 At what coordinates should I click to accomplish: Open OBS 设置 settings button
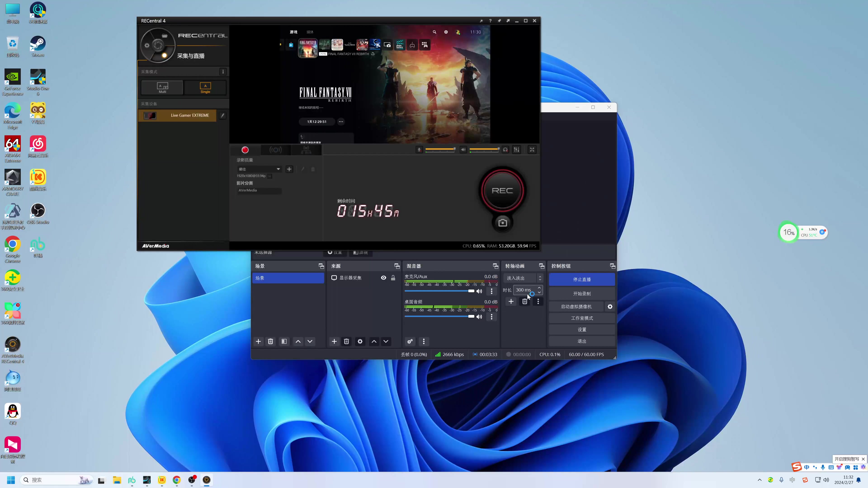point(582,330)
